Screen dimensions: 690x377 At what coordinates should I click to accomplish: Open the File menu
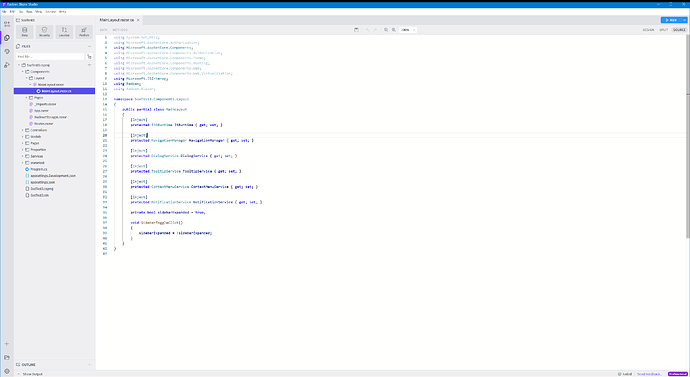(x=4, y=11)
